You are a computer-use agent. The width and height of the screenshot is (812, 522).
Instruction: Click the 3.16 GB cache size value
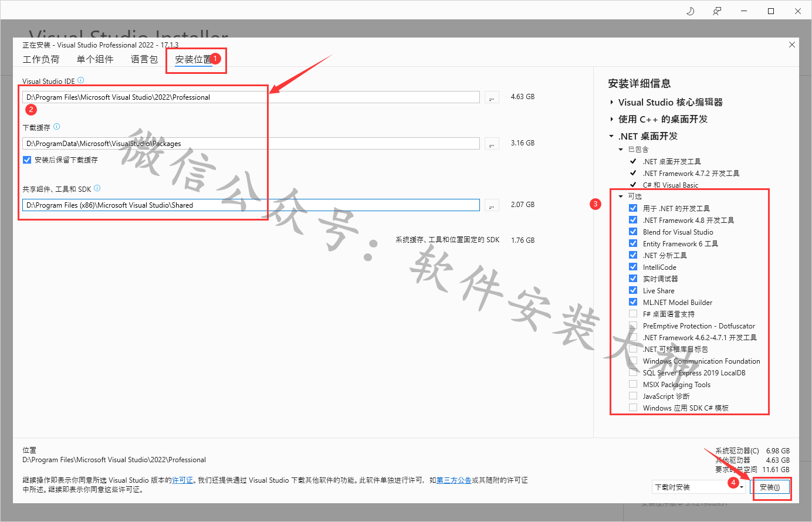(x=523, y=143)
